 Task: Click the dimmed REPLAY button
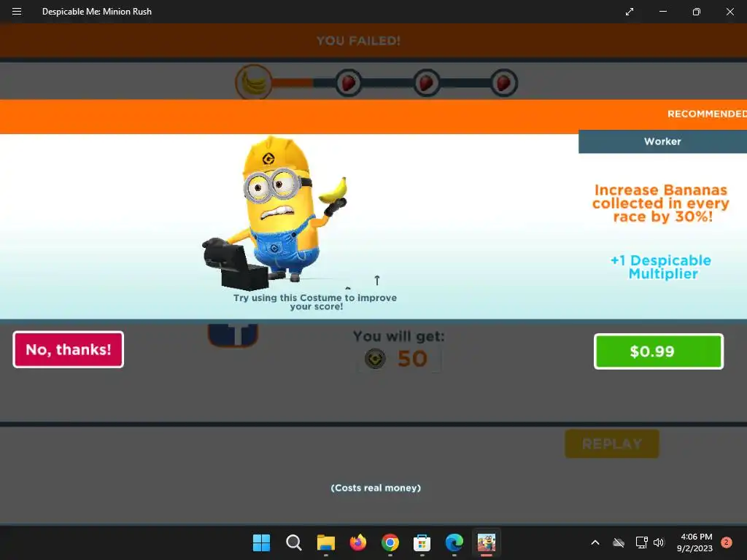click(612, 444)
